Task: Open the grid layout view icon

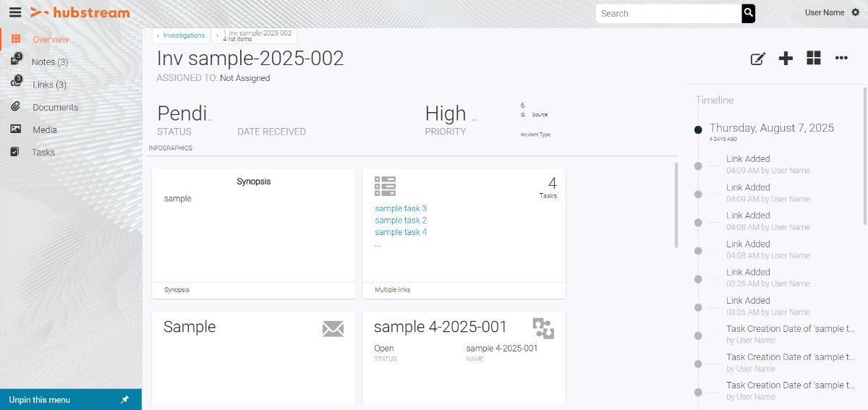Action: tap(814, 59)
